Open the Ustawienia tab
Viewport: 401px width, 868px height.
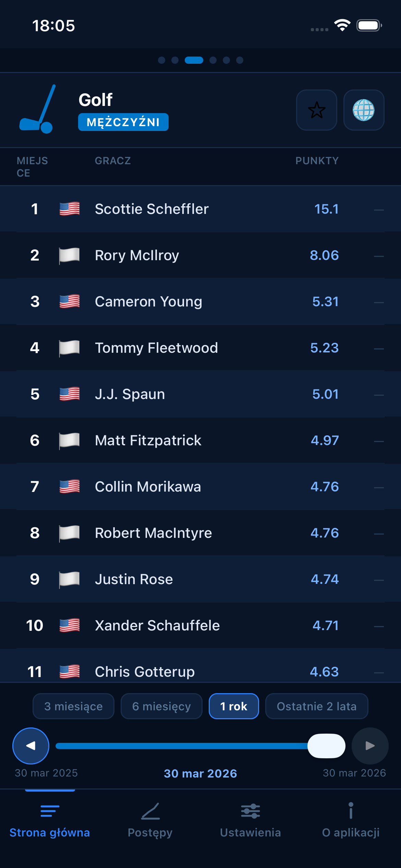click(251, 823)
